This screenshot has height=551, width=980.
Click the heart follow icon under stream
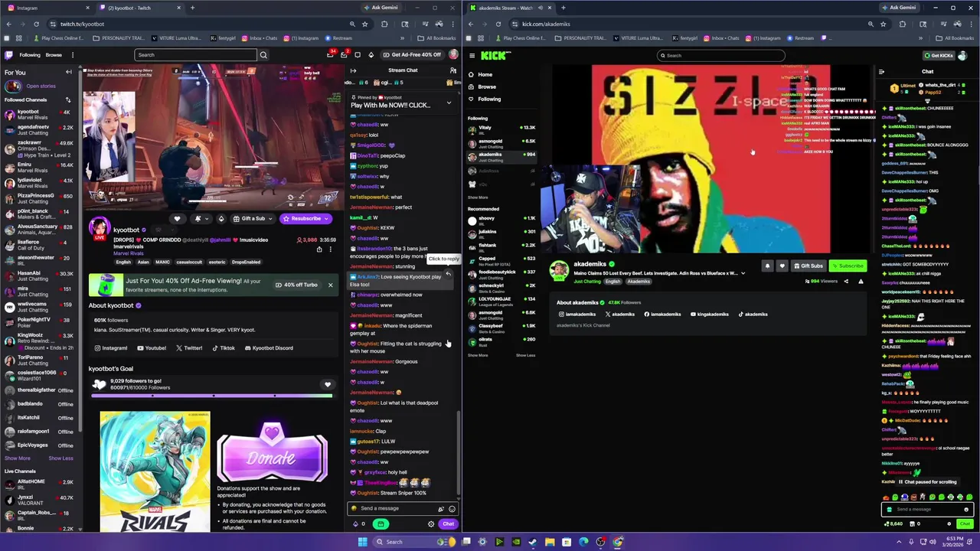pos(177,219)
